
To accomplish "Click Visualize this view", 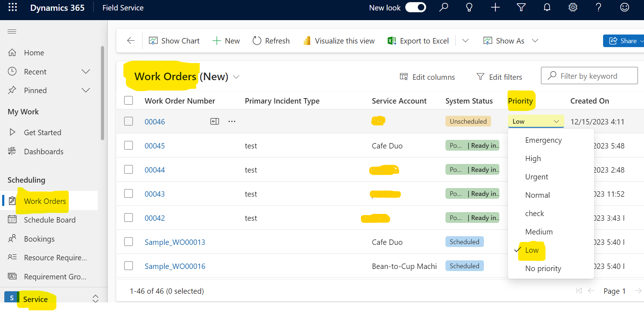I will point(339,41).
